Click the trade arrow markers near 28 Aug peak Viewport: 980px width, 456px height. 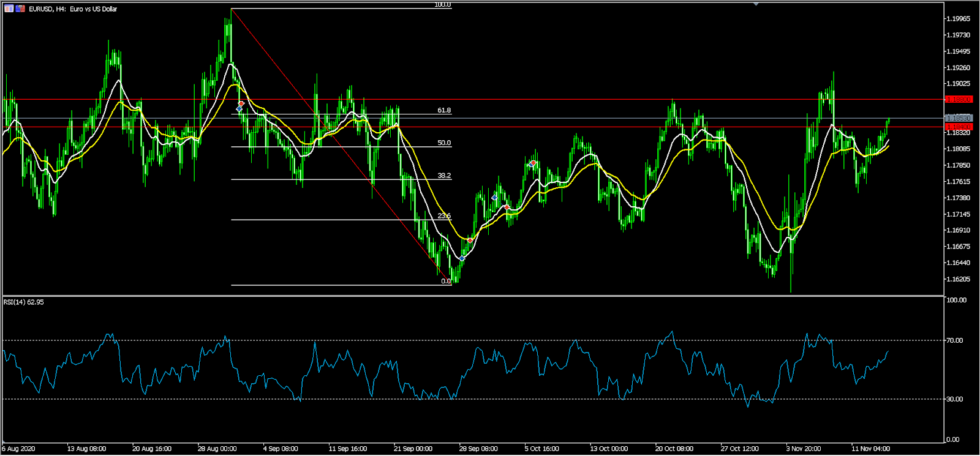(240, 107)
